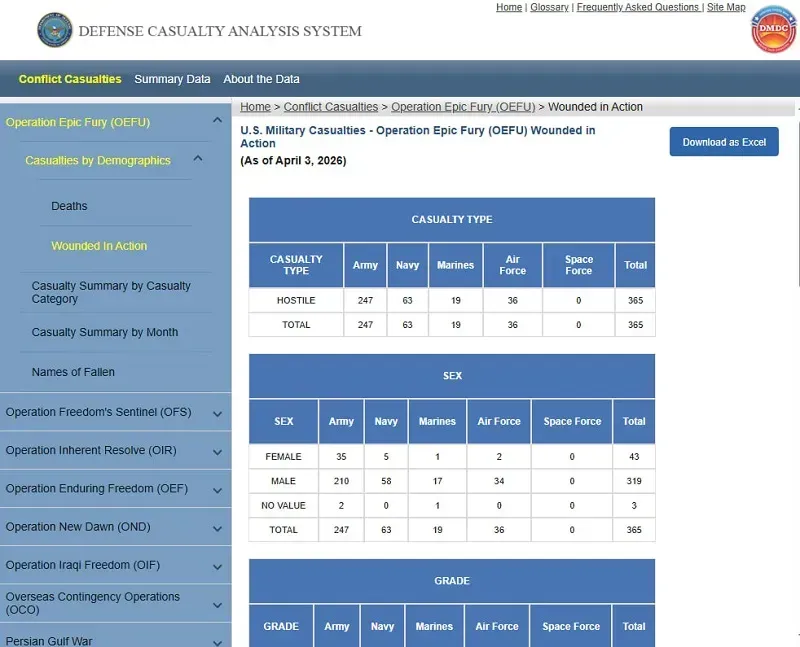Image resolution: width=800 pixels, height=647 pixels.
Task: Expand Operation New Dawn (OND) section
Action: 217,527
